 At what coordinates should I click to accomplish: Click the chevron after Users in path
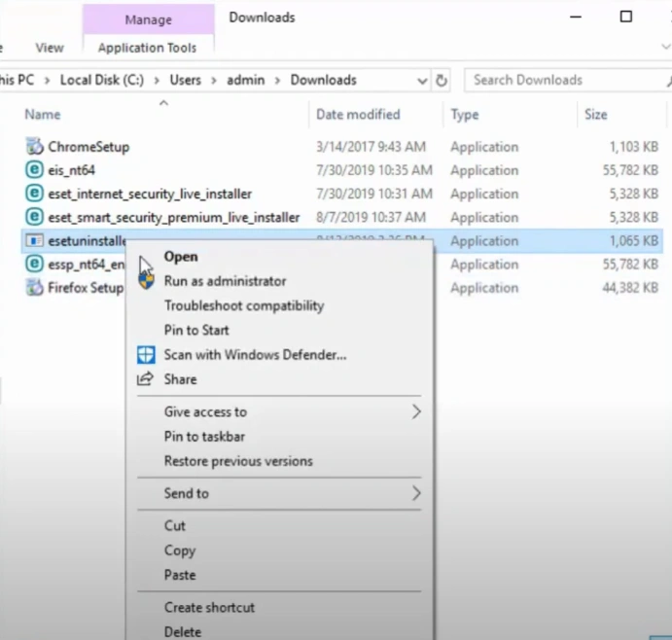point(213,80)
